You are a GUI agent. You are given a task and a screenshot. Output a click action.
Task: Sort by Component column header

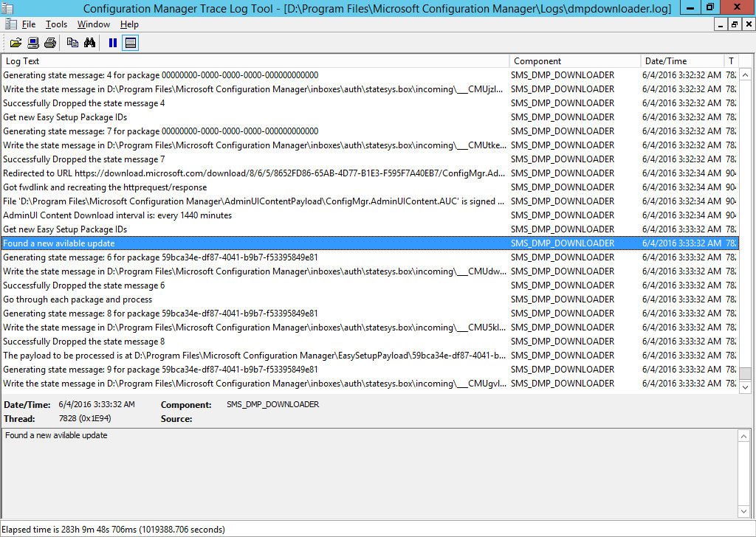coord(575,61)
